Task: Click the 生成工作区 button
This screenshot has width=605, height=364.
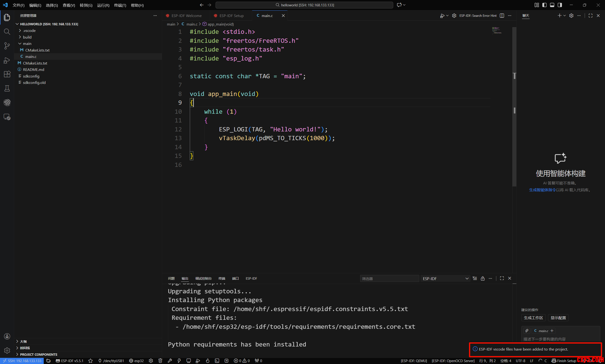Action: point(533,318)
